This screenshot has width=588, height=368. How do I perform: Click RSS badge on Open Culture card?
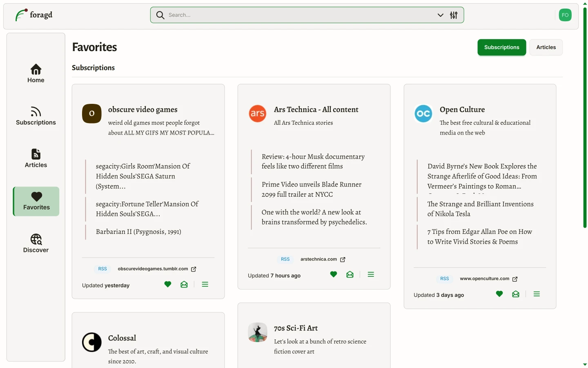tap(444, 279)
